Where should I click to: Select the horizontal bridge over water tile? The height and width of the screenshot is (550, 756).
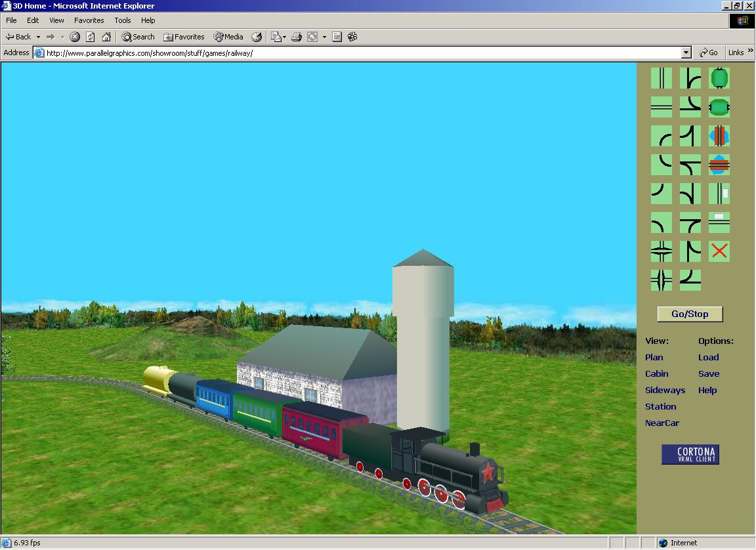(719, 165)
